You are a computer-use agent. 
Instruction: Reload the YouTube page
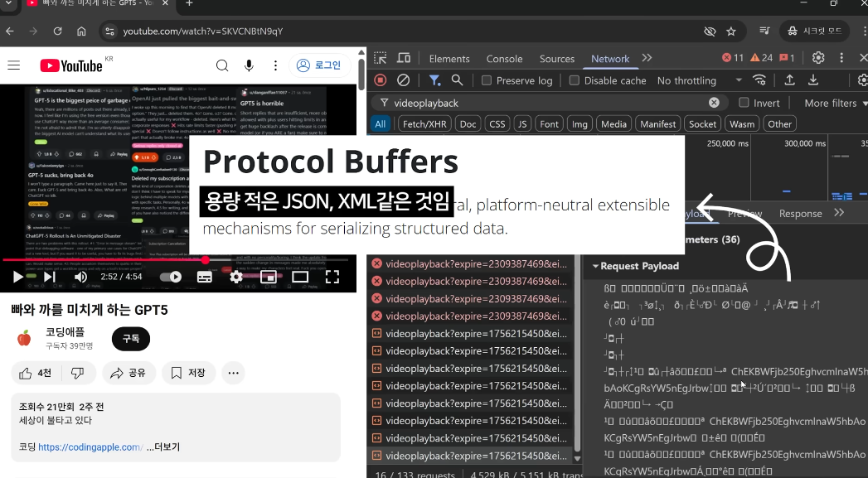click(57, 31)
